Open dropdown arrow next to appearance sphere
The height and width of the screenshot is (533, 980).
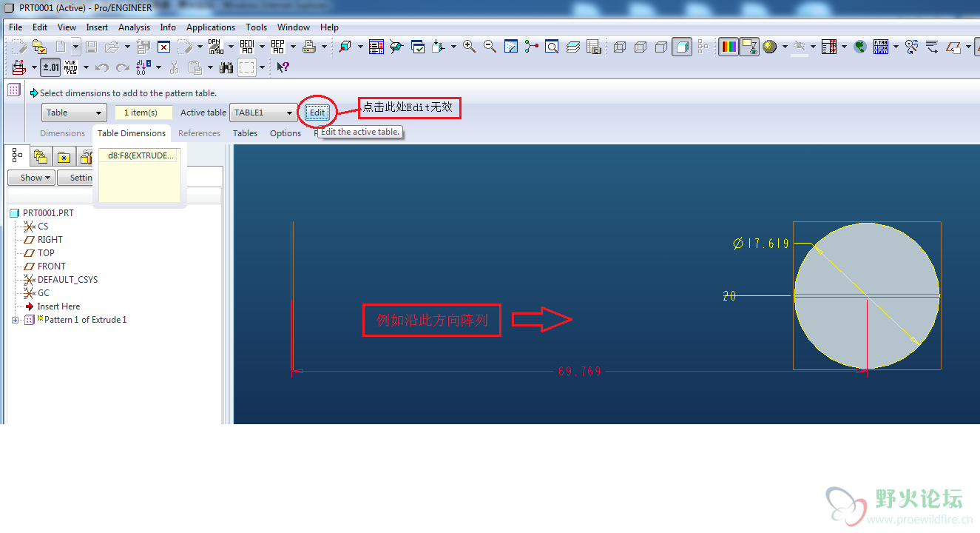tap(785, 47)
